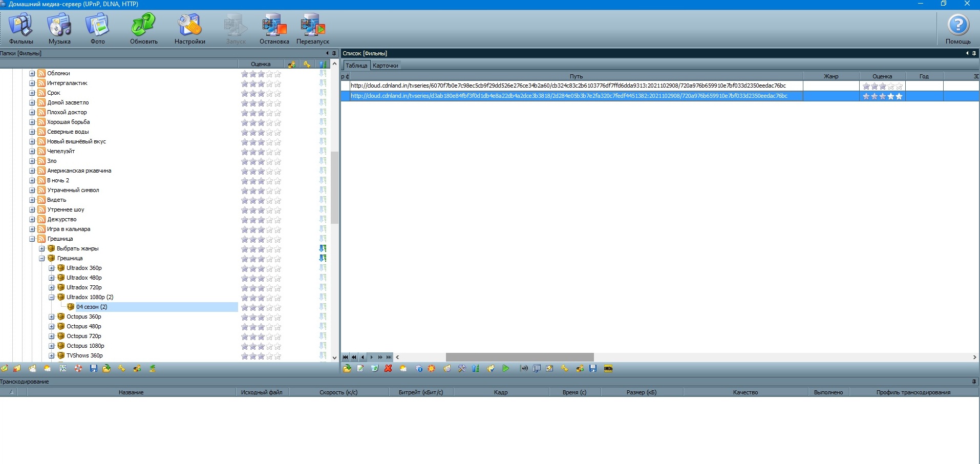
Task: Switch to the Карточки tab
Action: pos(385,66)
